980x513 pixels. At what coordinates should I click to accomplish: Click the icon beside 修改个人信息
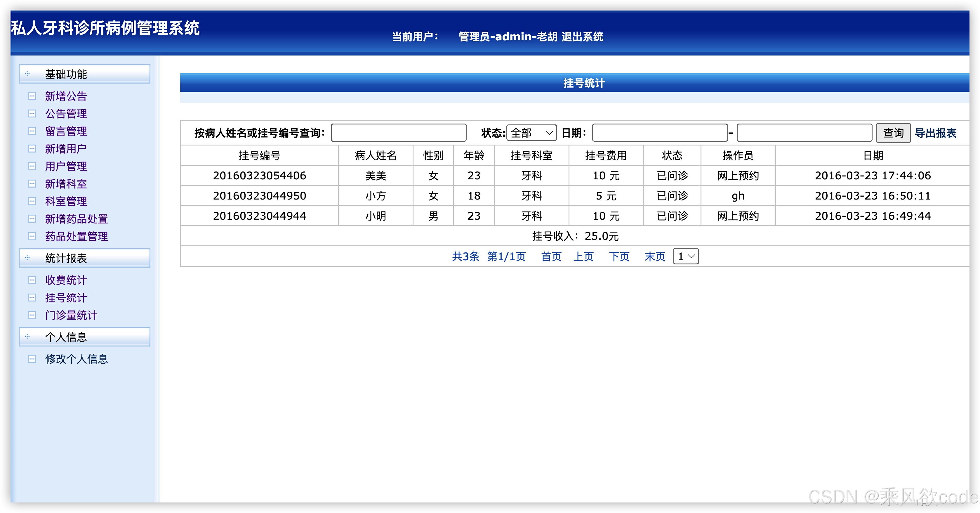click(x=32, y=359)
